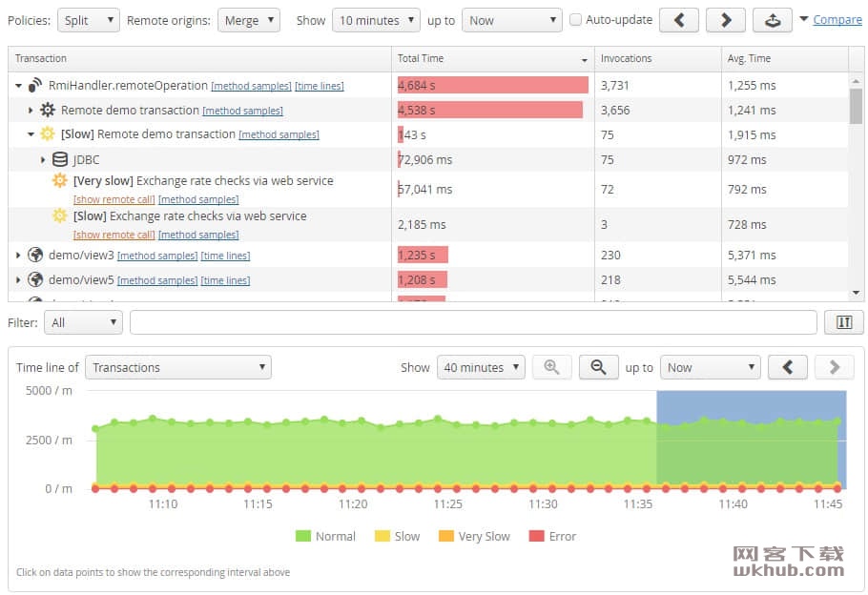Collapse the [Slow] Remote demo transaction row

click(x=31, y=134)
